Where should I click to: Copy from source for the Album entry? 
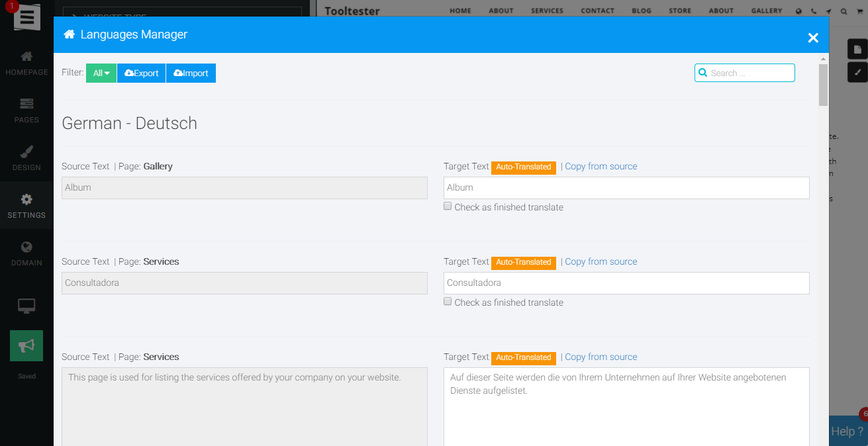click(x=601, y=166)
